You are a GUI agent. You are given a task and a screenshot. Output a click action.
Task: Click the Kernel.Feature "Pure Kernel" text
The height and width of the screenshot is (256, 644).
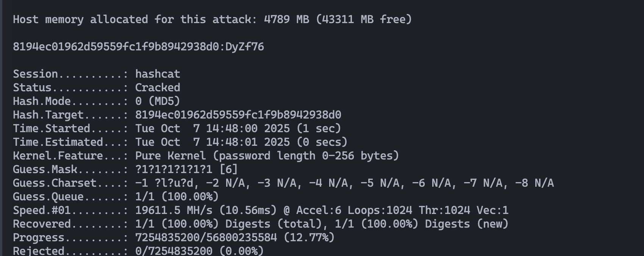pos(170,156)
